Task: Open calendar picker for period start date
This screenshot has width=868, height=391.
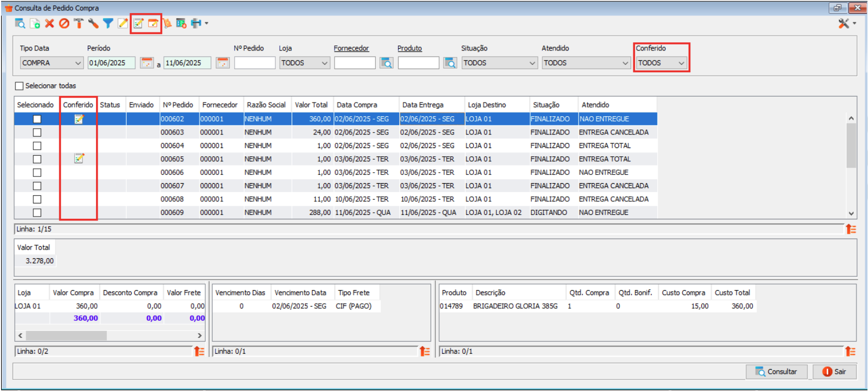Action: [146, 63]
